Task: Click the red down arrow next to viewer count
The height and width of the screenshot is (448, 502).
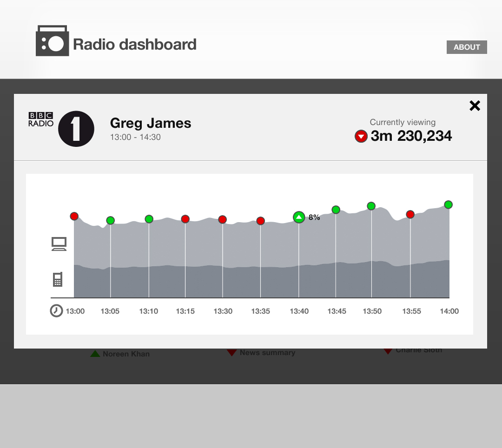Action: tap(361, 136)
